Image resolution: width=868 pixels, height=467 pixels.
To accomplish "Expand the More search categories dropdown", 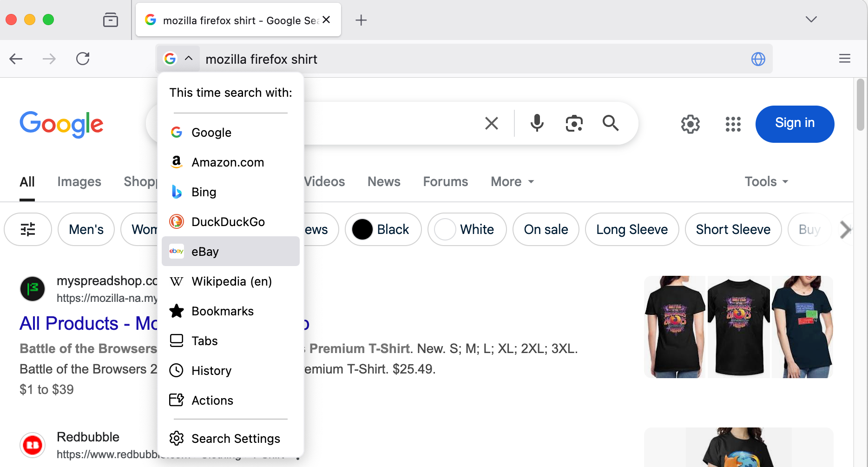I will pyautogui.click(x=512, y=181).
